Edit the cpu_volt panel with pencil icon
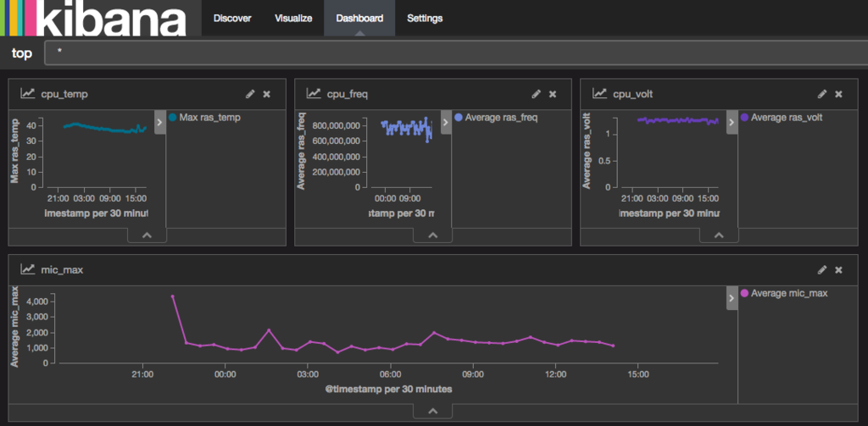The width and height of the screenshot is (868, 426). (821, 94)
